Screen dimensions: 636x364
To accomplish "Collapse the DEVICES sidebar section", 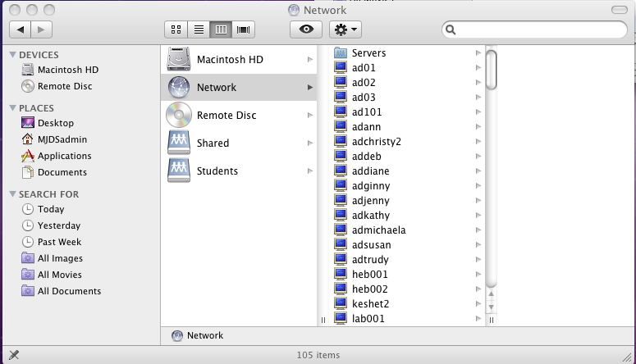I will click(12, 55).
